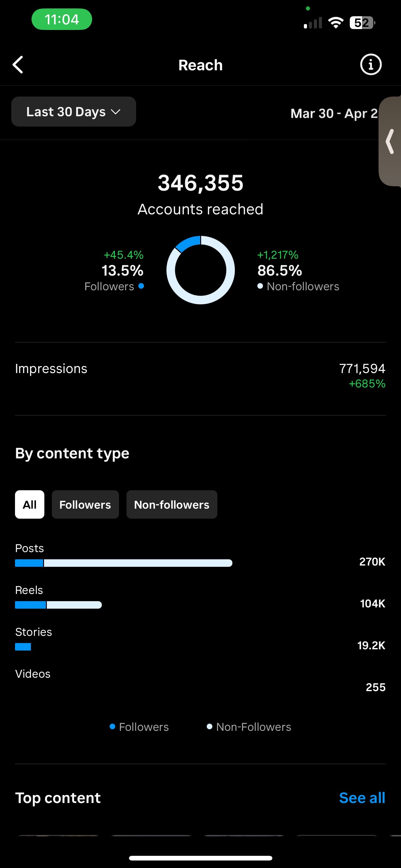401x868 pixels.
Task: Tap the 346,355 Accounts reached total
Action: (x=201, y=183)
